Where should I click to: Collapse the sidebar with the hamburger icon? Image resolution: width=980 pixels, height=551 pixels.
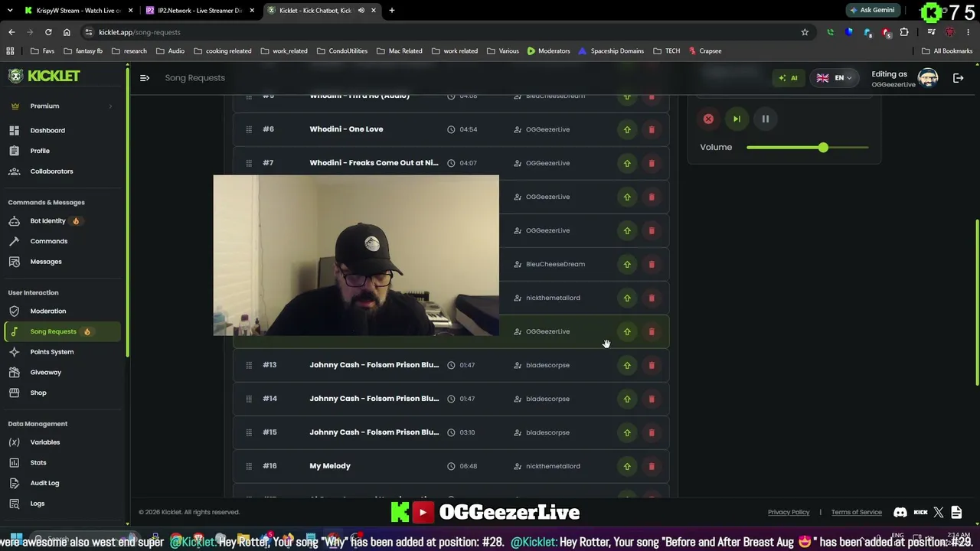[145, 78]
